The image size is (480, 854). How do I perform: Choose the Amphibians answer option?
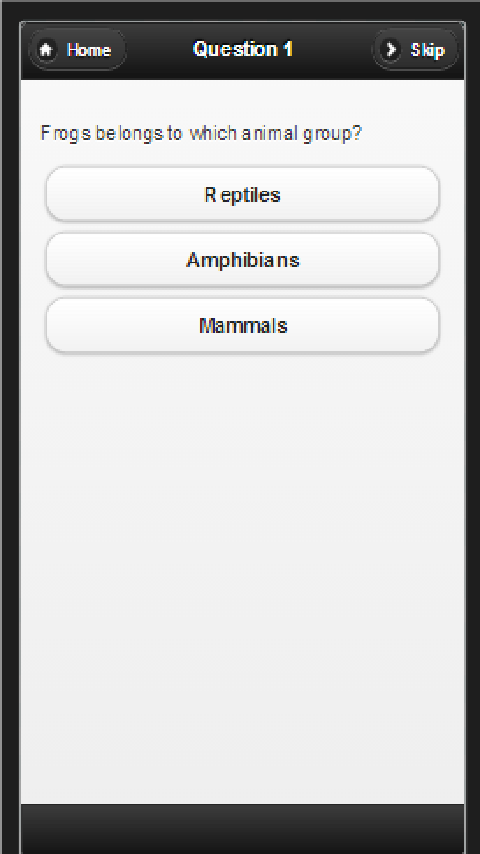[x=242, y=260]
